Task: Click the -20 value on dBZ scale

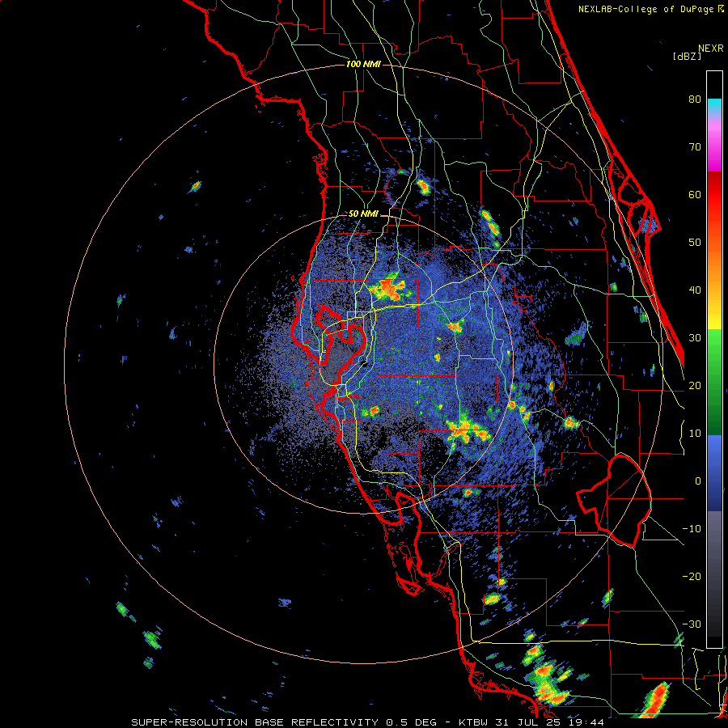Action: click(x=692, y=577)
